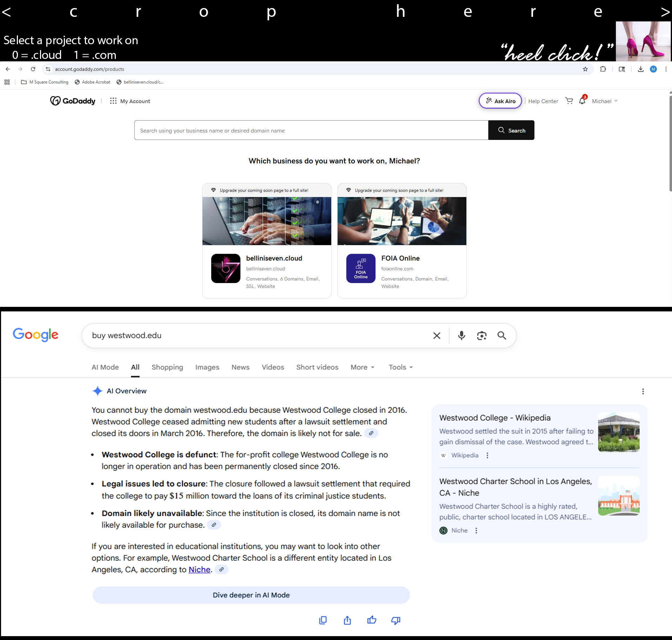Open the Tools dropdown menu

(x=400, y=367)
